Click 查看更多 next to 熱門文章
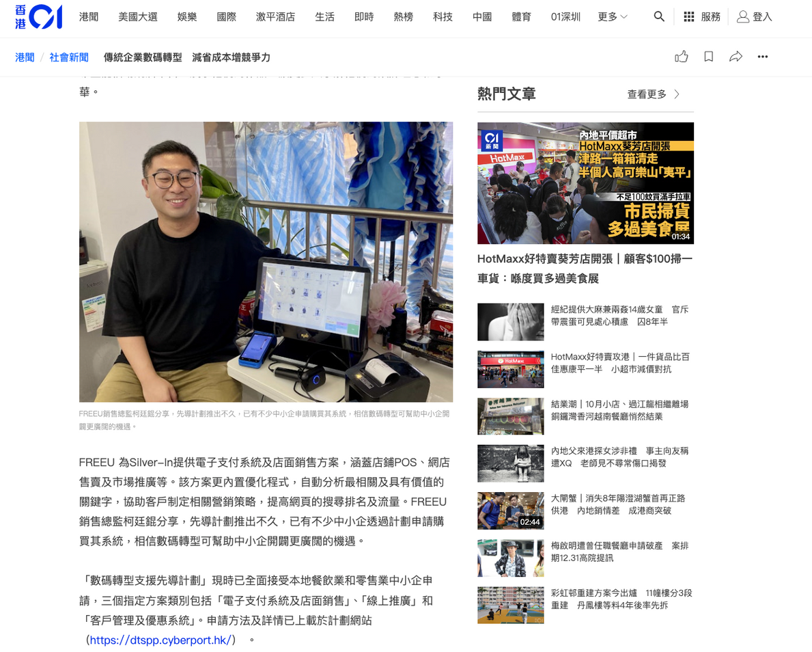 coord(653,94)
